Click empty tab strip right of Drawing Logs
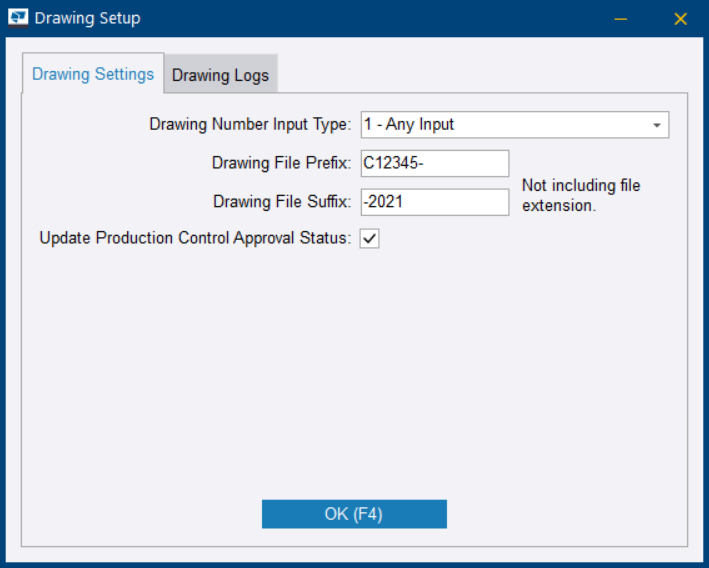The width and height of the screenshot is (709, 568). click(480, 75)
